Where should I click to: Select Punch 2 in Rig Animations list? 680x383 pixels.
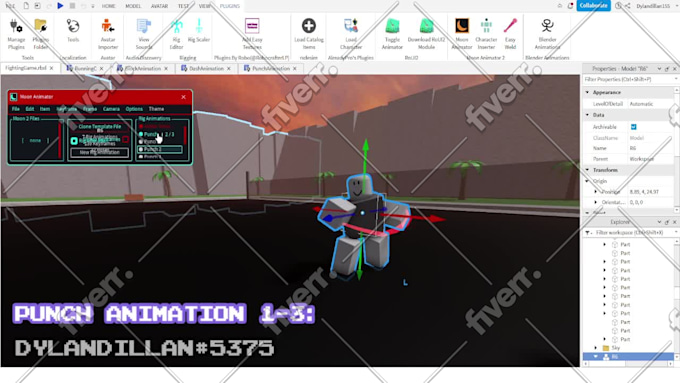pyautogui.click(x=160, y=149)
